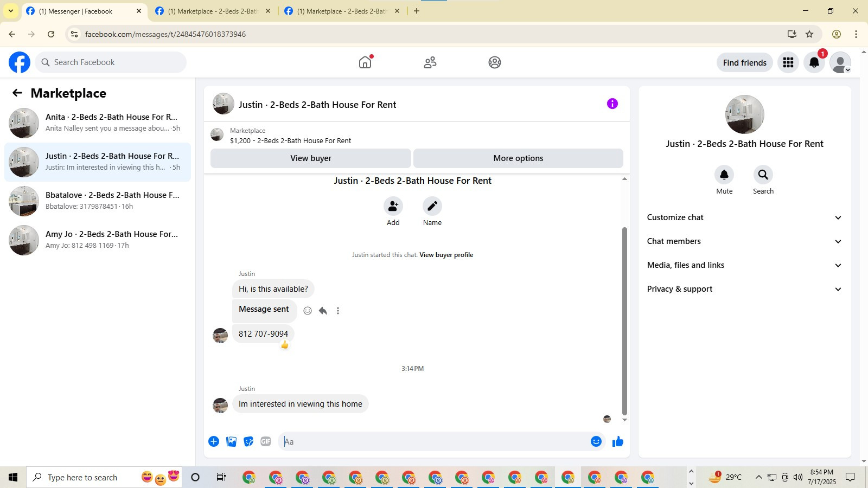
Task: Focus the message text input box
Action: click(434, 441)
